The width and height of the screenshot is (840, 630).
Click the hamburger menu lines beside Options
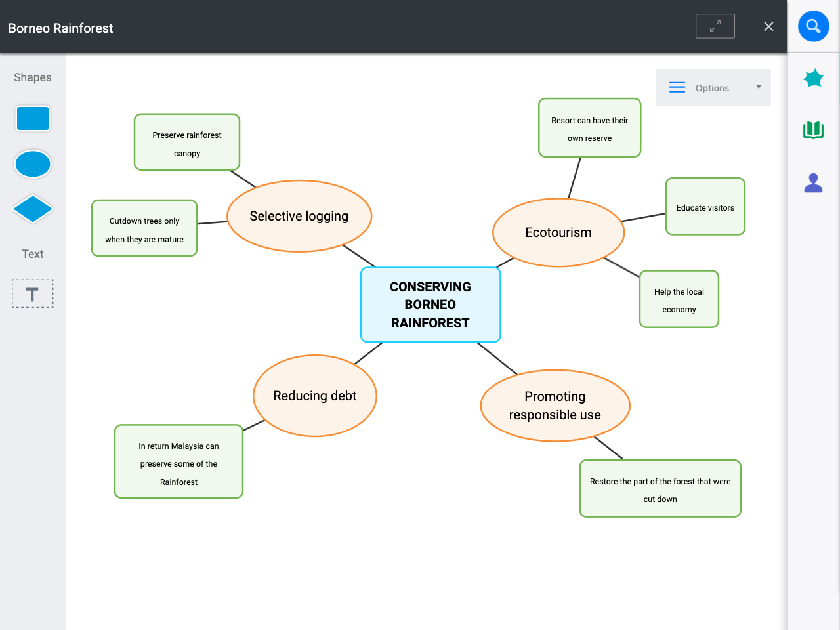[x=677, y=87]
